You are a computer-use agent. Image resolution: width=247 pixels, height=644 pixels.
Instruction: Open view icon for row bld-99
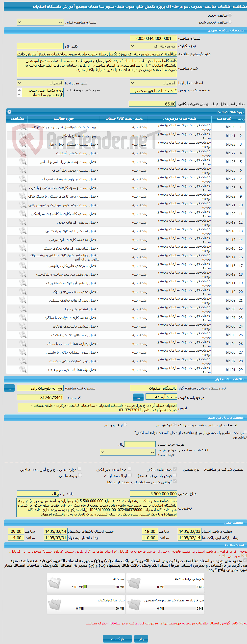[x=23, y=127]
